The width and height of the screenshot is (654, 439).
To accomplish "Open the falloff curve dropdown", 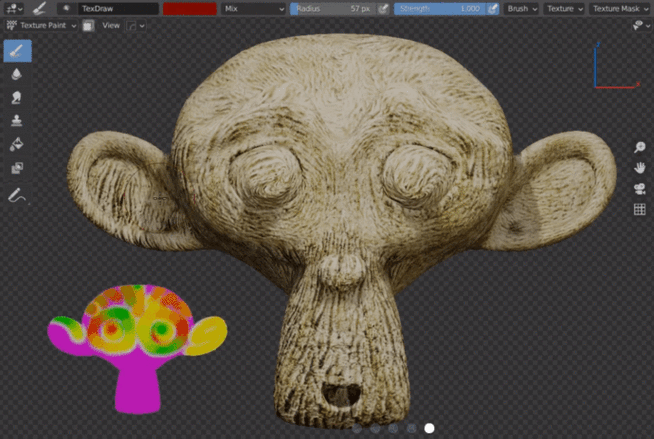I will coord(136,25).
